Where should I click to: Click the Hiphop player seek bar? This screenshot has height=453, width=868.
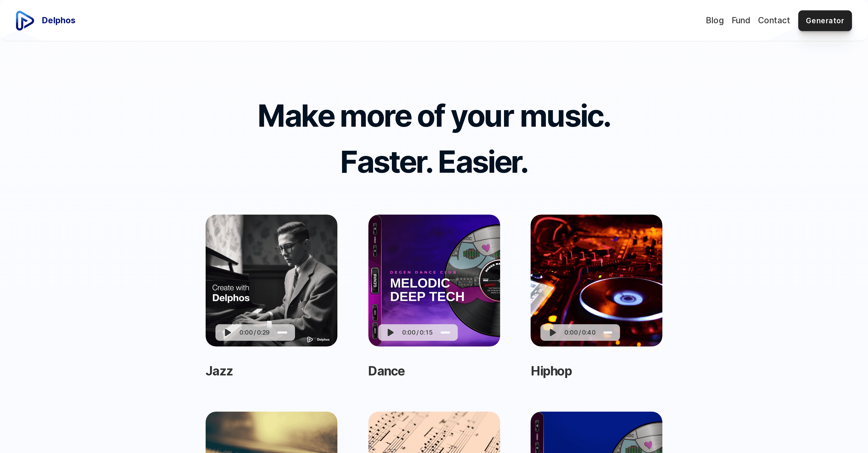[608, 333]
